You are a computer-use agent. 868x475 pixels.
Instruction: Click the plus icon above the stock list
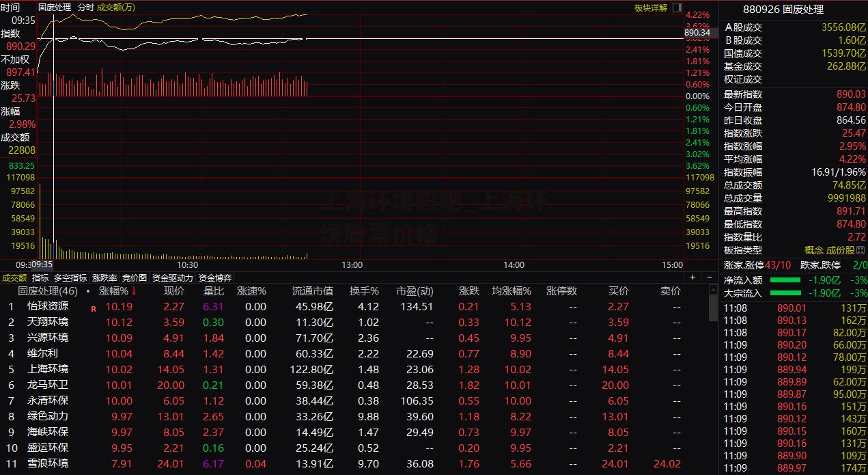click(x=692, y=277)
